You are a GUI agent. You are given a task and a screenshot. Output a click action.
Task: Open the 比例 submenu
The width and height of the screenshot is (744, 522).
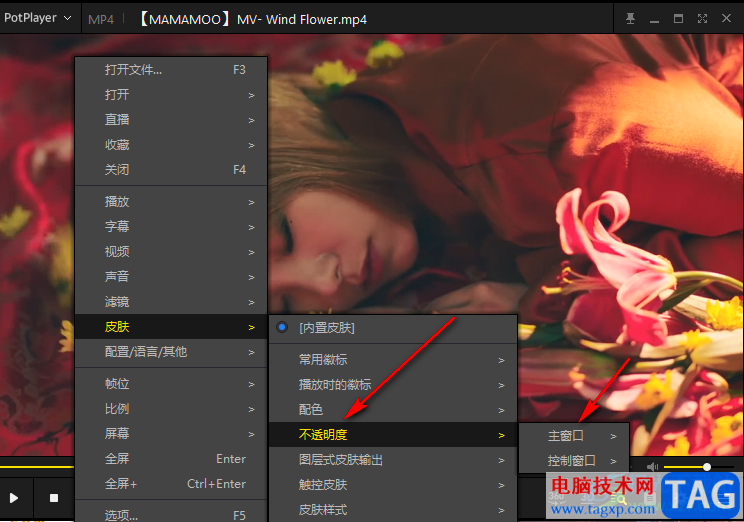[x=171, y=409]
